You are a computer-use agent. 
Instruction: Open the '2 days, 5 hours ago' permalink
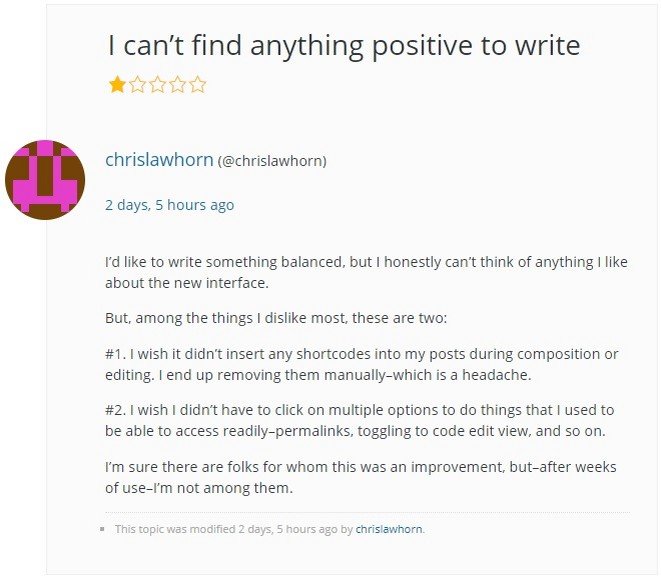(169, 205)
